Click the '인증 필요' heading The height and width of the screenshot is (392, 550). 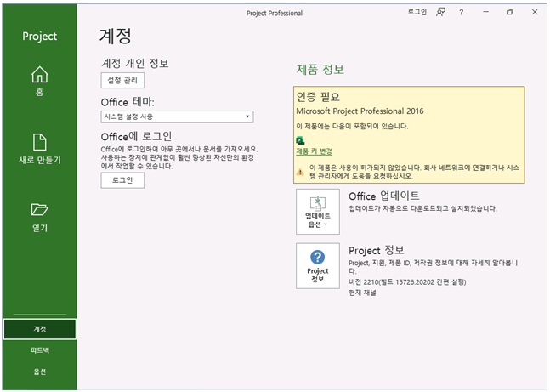(318, 96)
